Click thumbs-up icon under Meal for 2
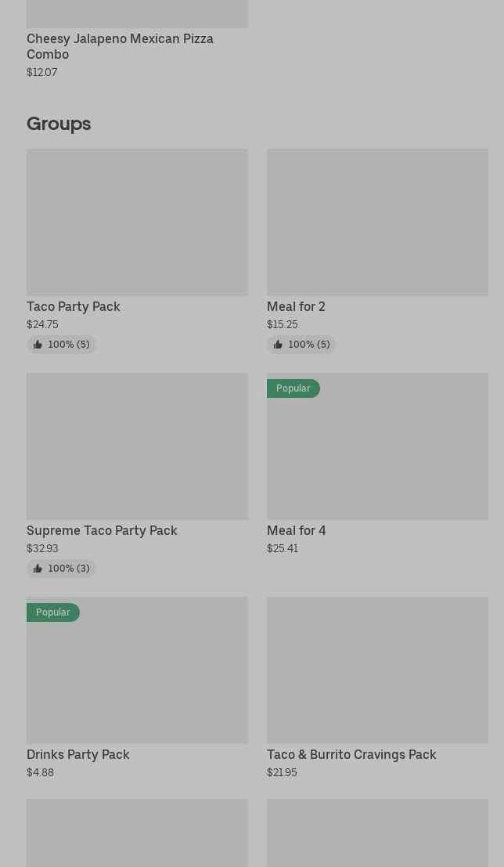 (x=278, y=345)
